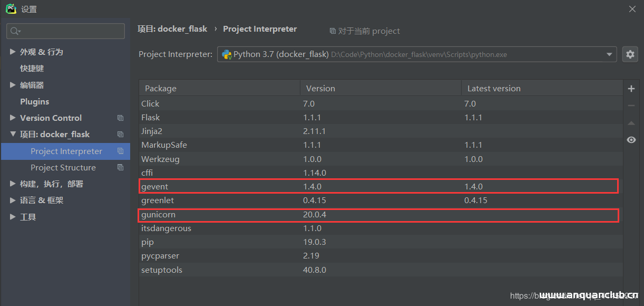
Task: Close the 设置 dialog window
Action: [632, 8]
